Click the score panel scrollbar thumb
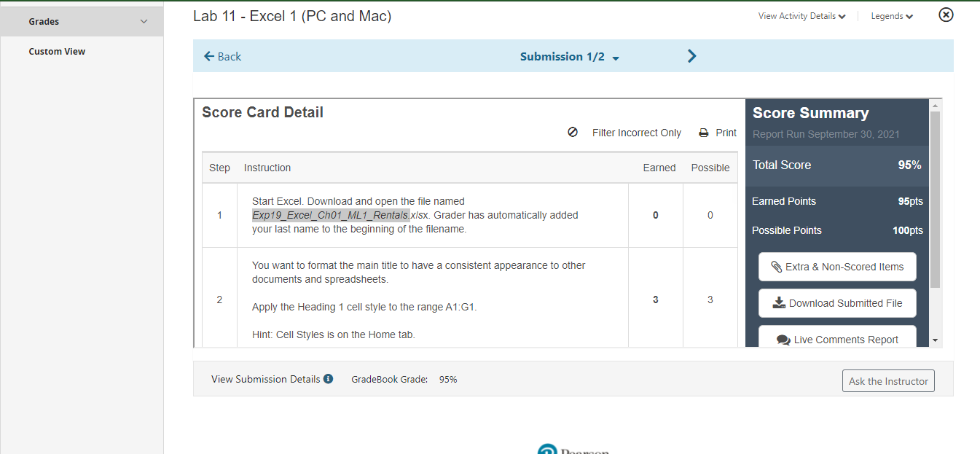Image resolution: width=980 pixels, height=454 pixels. tap(936, 200)
